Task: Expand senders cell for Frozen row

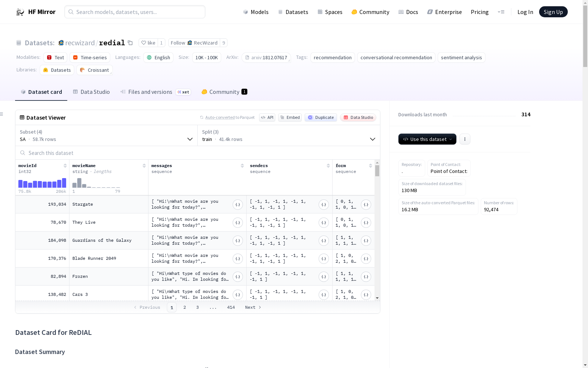Action: coord(324,277)
